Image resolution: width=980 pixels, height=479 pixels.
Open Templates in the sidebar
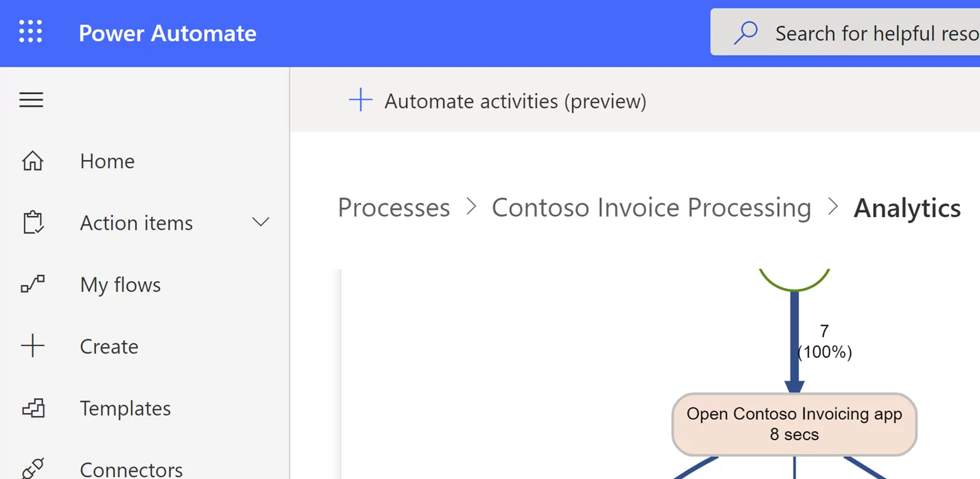126,409
